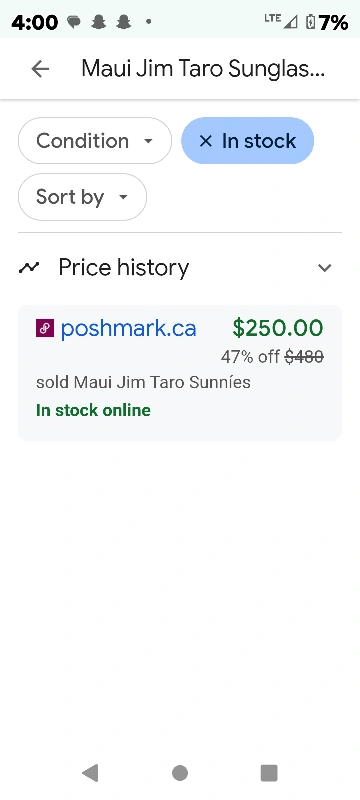Viewport: 360px width, 800px height.
Task: Tap the In stock online label
Action: [x=93, y=410]
